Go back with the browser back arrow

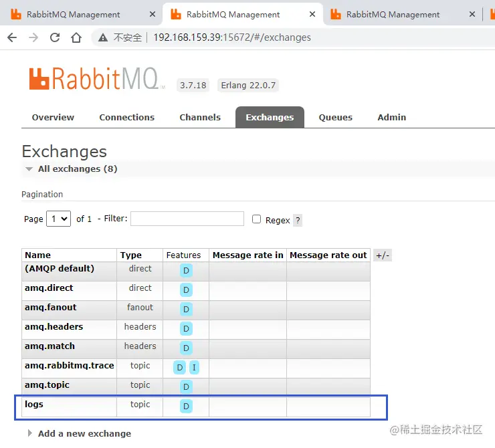point(12,37)
